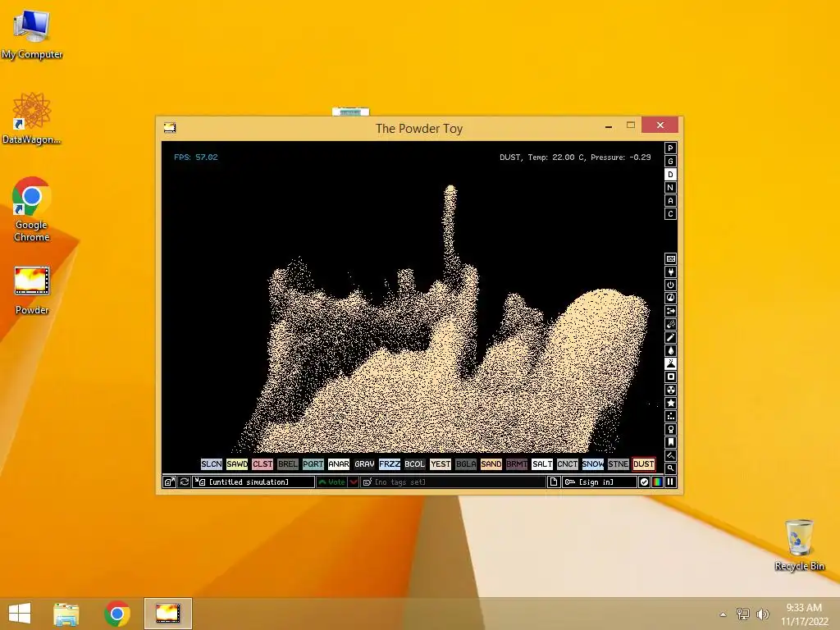This screenshot has height=630, width=840.
Task: Pick the BREL element
Action: click(288, 464)
